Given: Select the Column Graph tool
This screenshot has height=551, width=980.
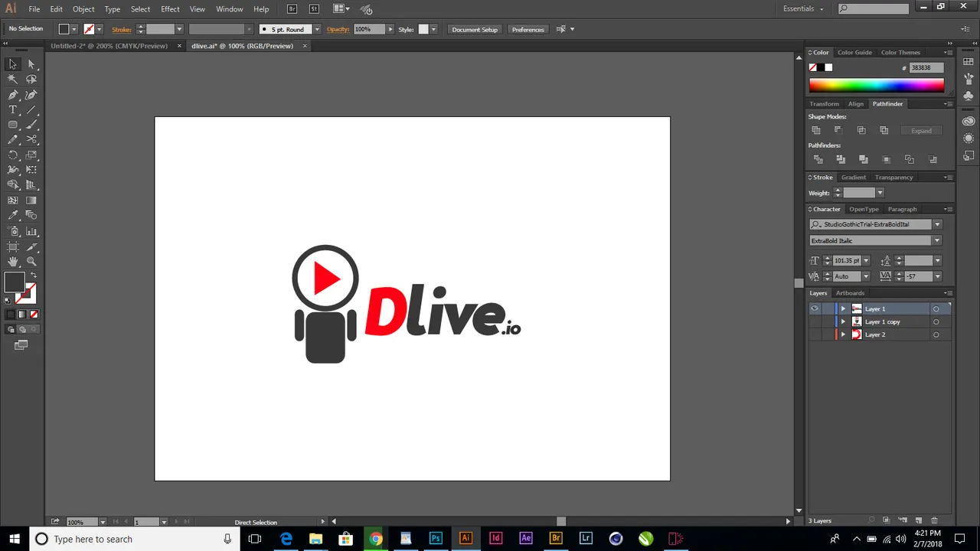Looking at the screenshot, I should pos(31,231).
